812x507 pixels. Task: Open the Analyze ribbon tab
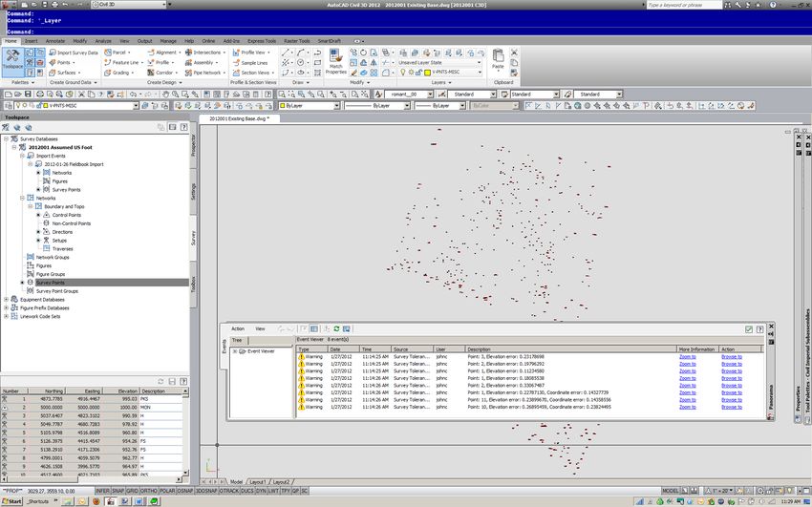103,41
